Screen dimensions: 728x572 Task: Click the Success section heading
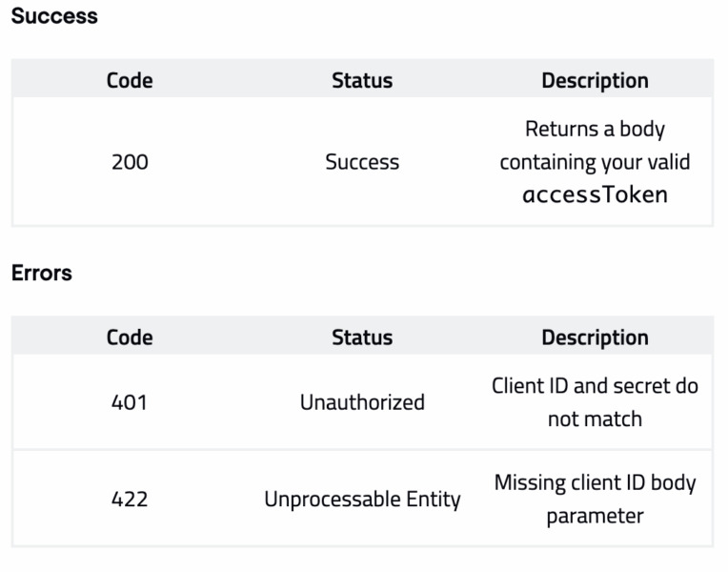[54, 16]
